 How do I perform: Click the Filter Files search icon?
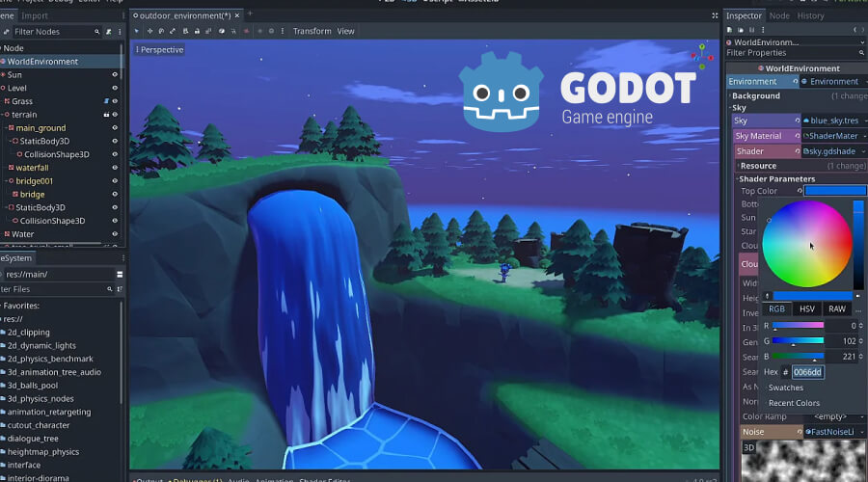110,289
